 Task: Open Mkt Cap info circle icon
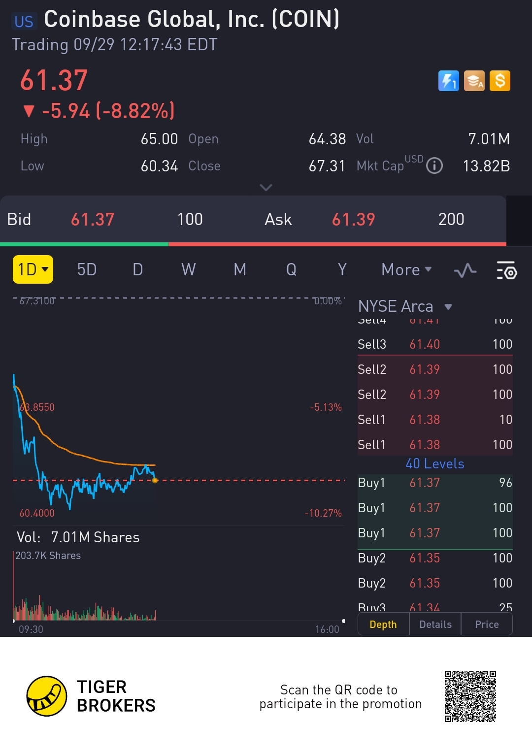click(x=434, y=166)
